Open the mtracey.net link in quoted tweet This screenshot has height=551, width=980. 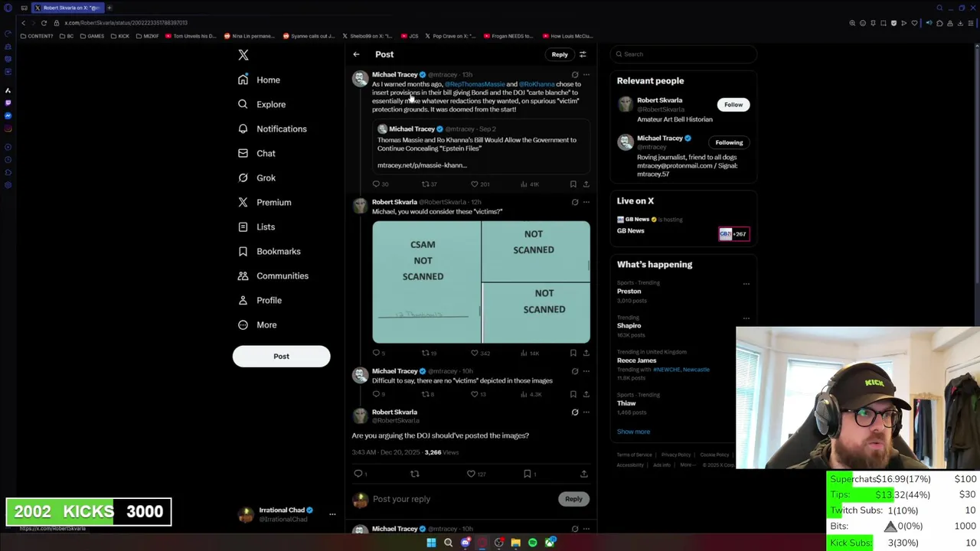click(x=422, y=165)
